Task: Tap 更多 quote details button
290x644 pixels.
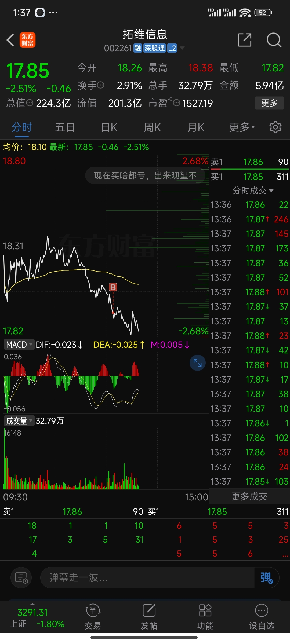Action: [x=269, y=103]
